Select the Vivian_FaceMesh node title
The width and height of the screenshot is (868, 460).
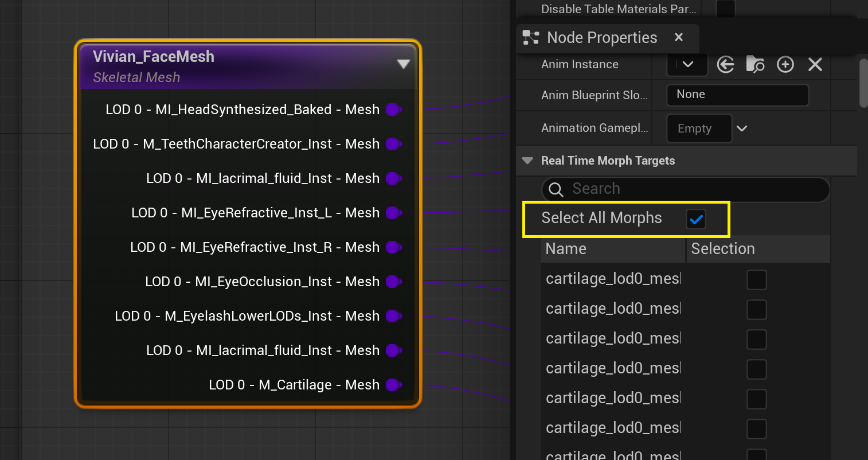pyautogui.click(x=154, y=57)
